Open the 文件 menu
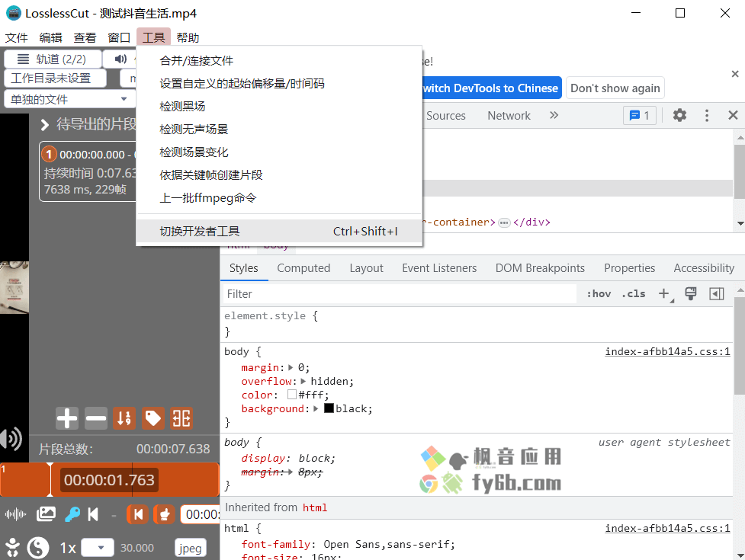The width and height of the screenshot is (745, 560). (17, 37)
